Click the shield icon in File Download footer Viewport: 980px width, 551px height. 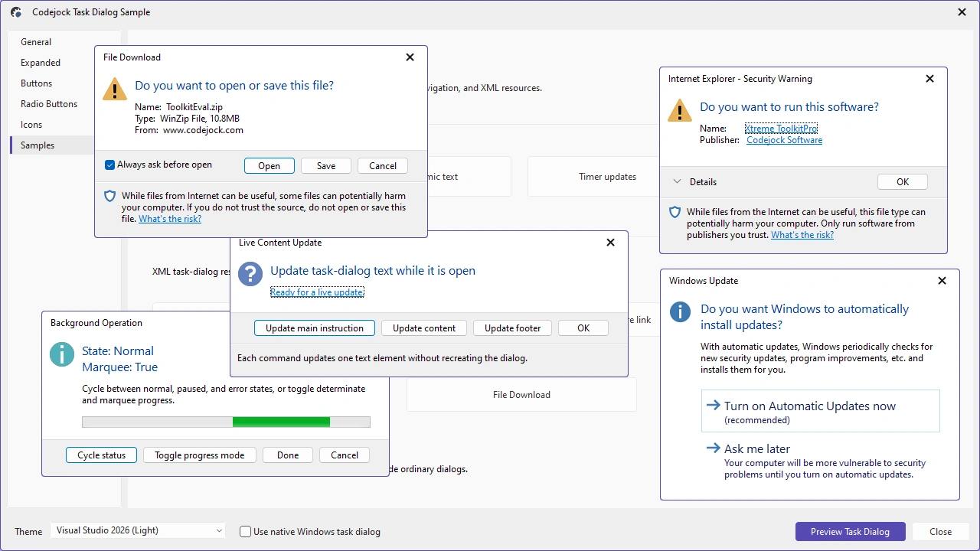coord(109,196)
